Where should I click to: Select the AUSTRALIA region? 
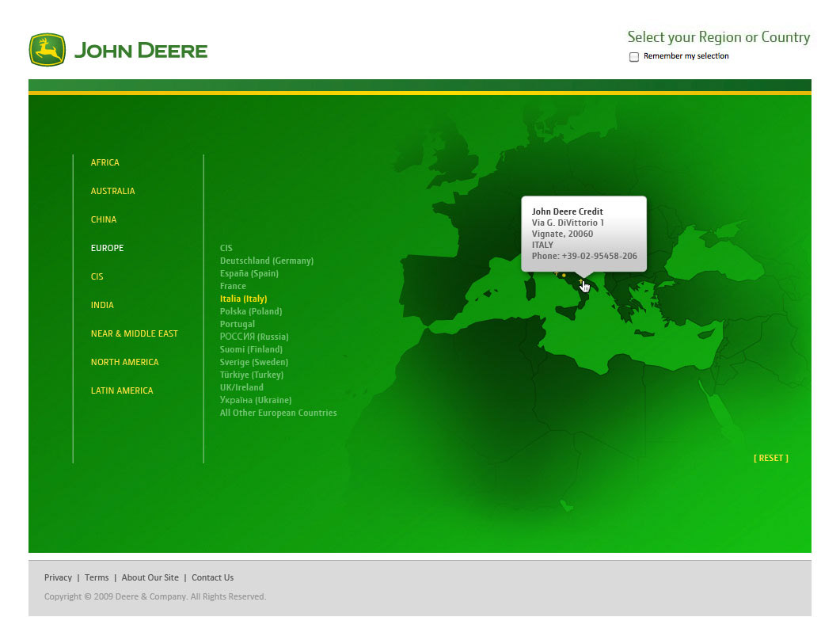coord(112,191)
